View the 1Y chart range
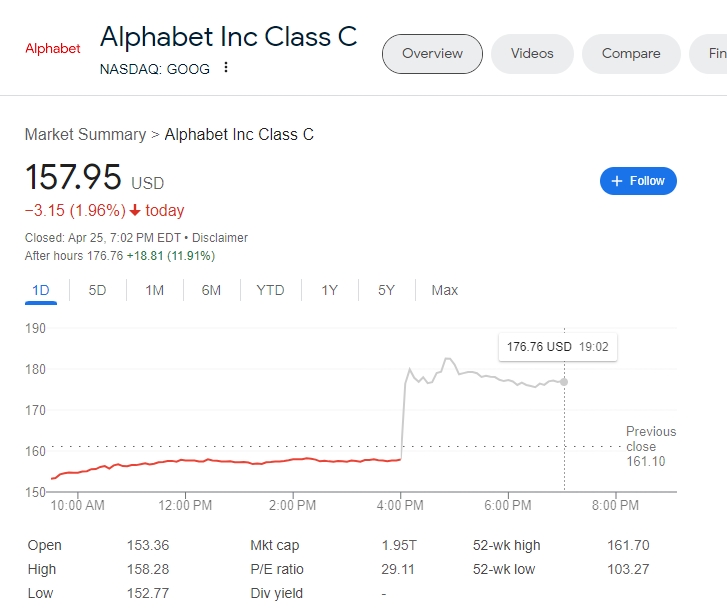This screenshot has width=727, height=613. point(329,290)
